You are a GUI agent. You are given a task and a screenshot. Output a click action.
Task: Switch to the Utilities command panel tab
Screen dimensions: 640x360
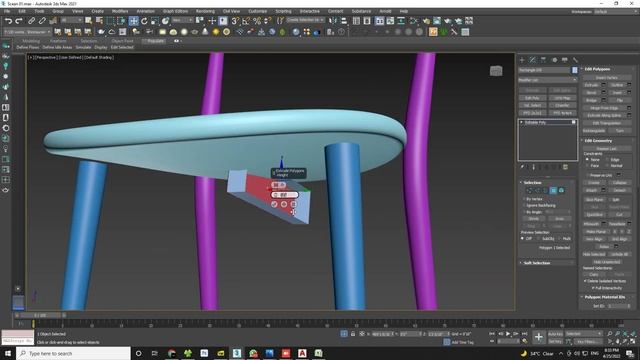(576, 60)
